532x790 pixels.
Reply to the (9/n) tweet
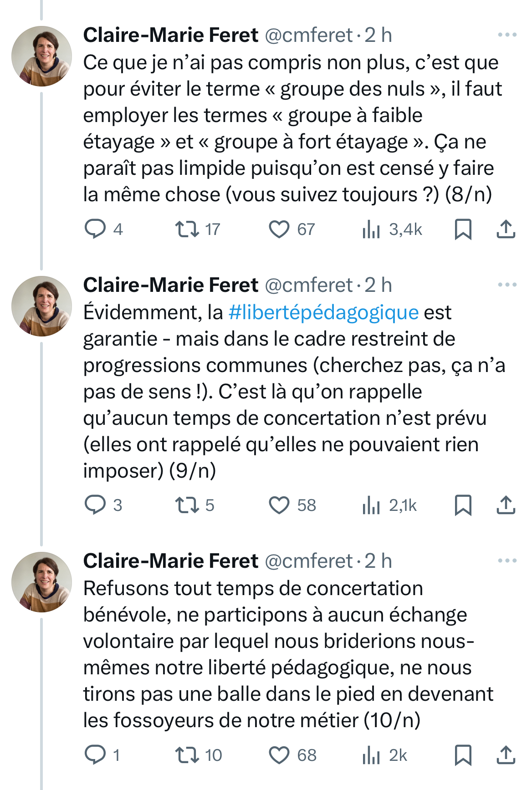tap(95, 505)
